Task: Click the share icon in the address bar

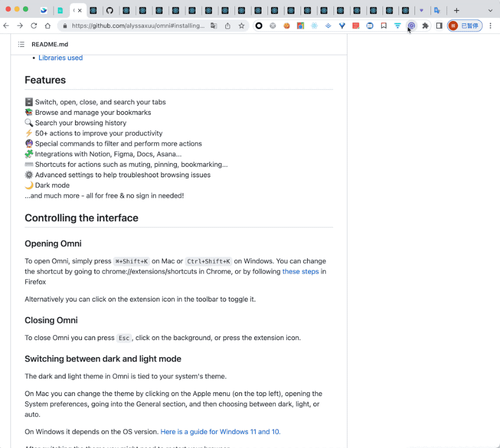Action: (x=227, y=26)
